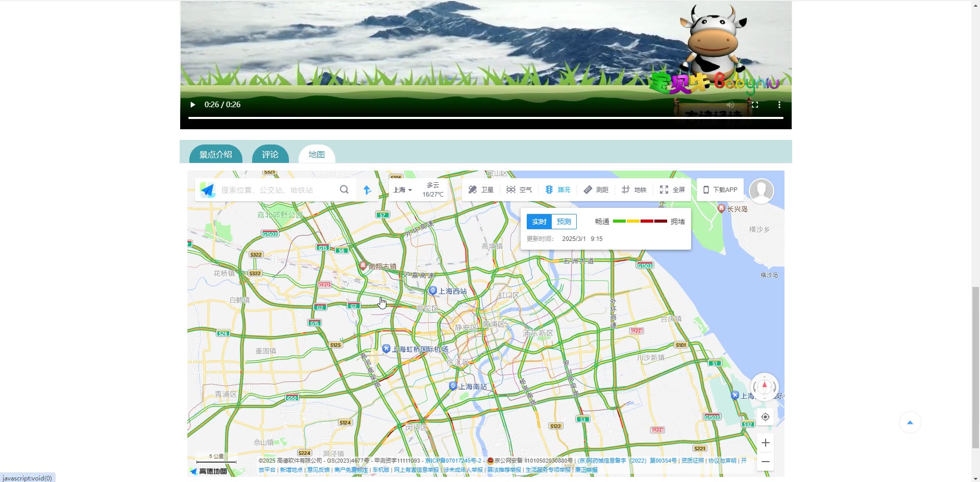Click the 更新时间 2025/3/1 9:15 text

coord(565,238)
